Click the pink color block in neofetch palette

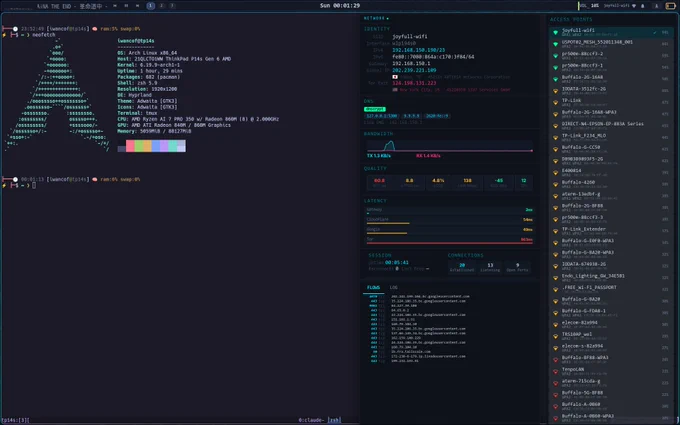pos(130,146)
